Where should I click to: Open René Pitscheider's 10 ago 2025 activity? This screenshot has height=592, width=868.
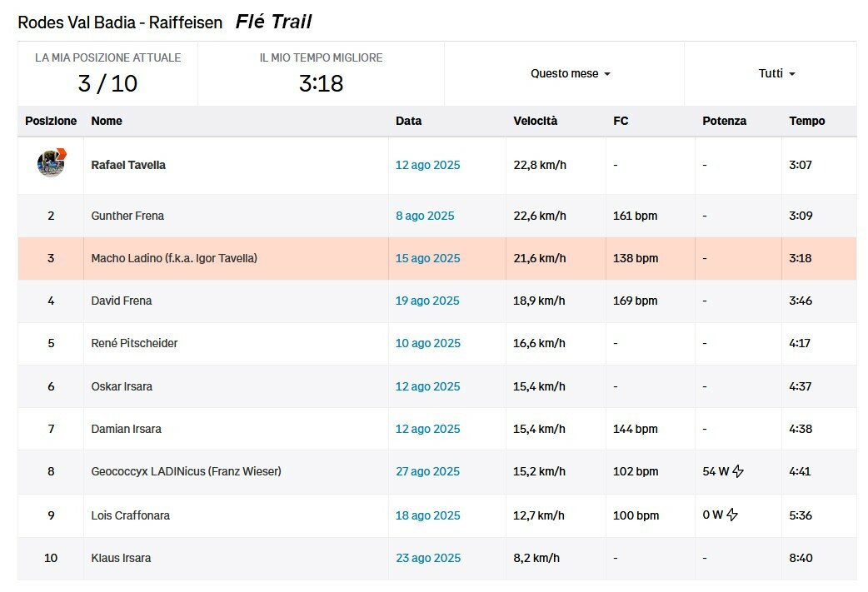tap(428, 343)
